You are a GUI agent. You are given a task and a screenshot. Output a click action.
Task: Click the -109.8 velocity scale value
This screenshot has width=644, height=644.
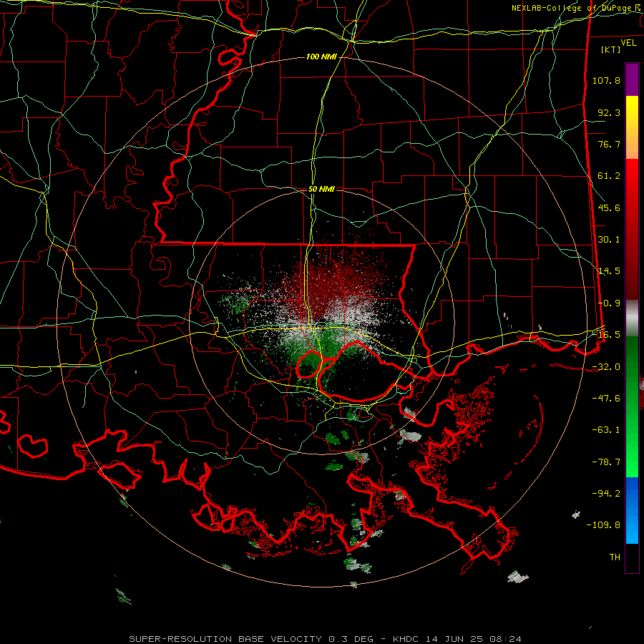pyautogui.click(x=604, y=525)
